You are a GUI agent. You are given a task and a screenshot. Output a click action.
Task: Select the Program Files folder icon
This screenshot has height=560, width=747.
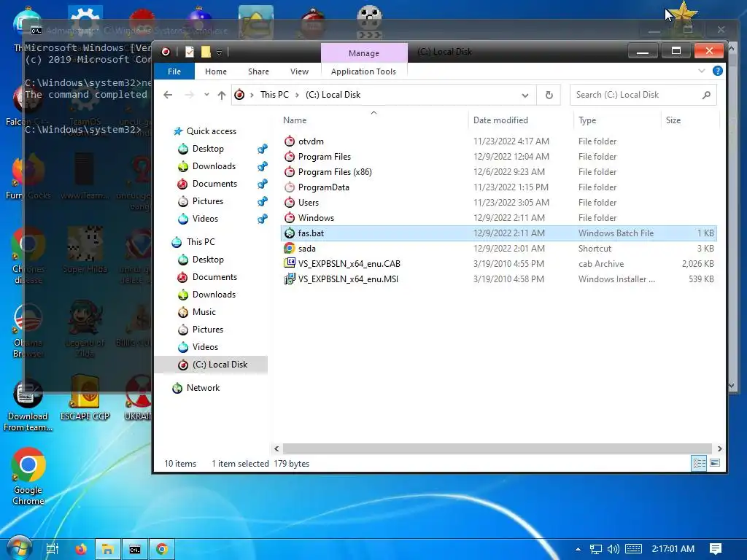point(289,156)
